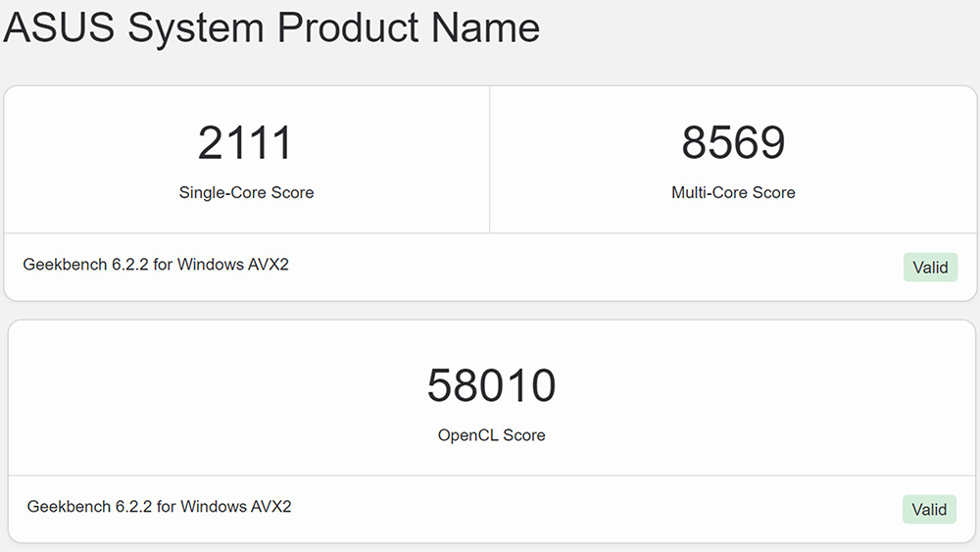980x552 pixels.
Task: Select the 8569 multi-core score value
Action: coord(733,142)
